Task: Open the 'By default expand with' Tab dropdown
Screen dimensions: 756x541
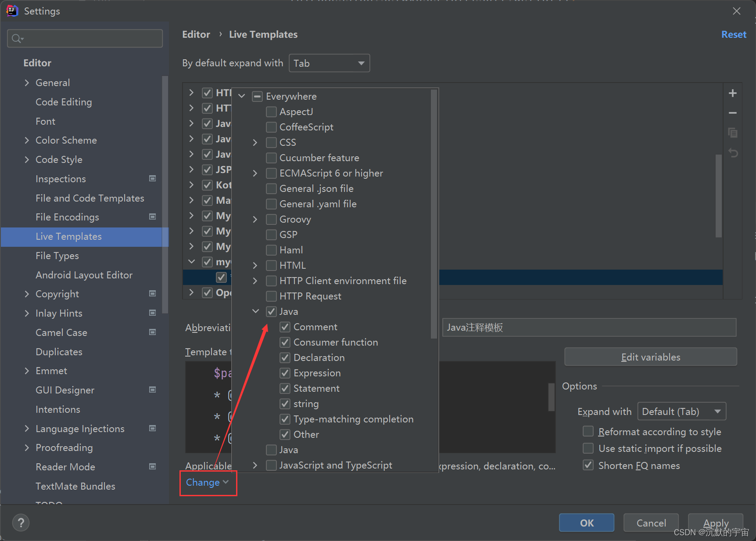Action: click(x=329, y=63)
